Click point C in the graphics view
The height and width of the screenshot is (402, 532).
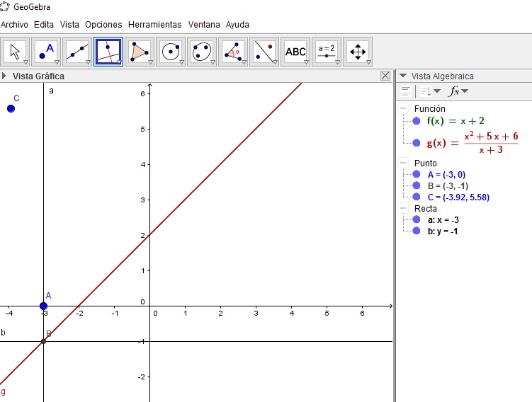[11, 108]
